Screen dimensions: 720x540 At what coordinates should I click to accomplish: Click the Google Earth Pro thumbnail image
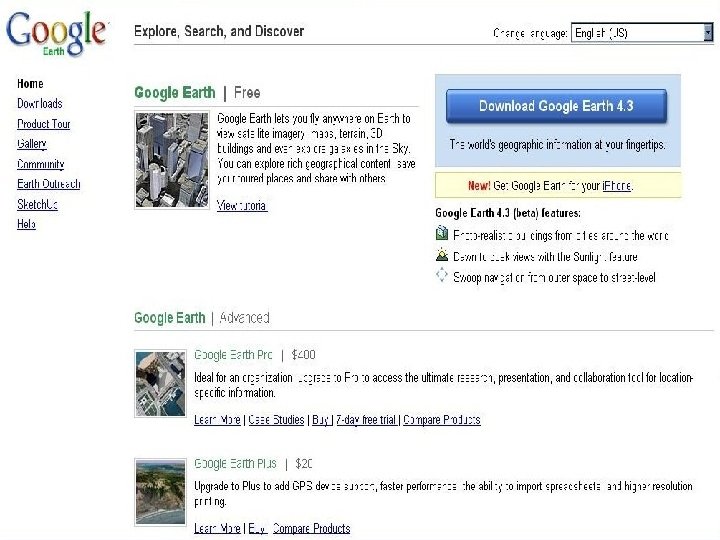(160, 383)
